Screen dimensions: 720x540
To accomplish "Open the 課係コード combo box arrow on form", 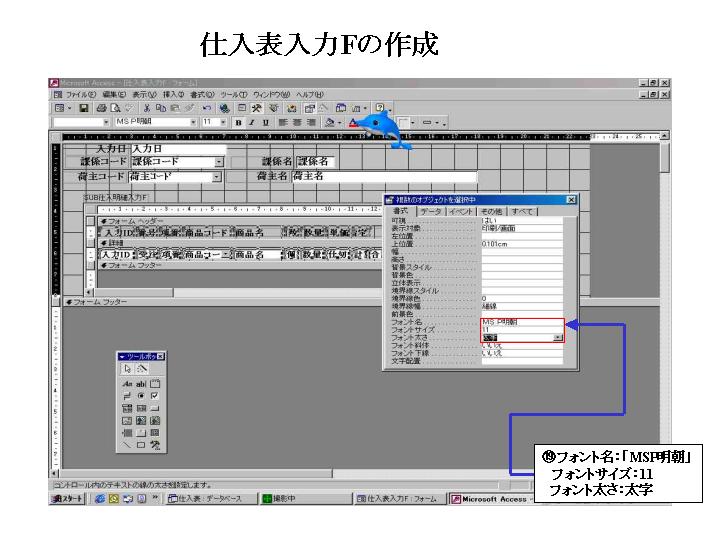I will coord(219,162).
